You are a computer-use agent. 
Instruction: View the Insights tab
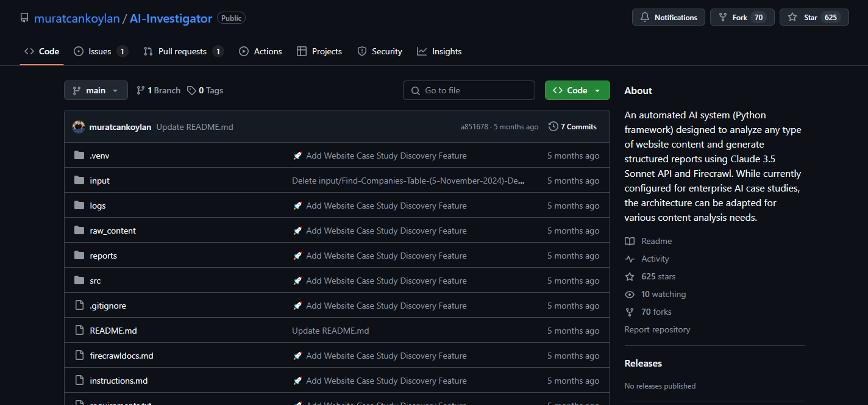tap(439, 51)
